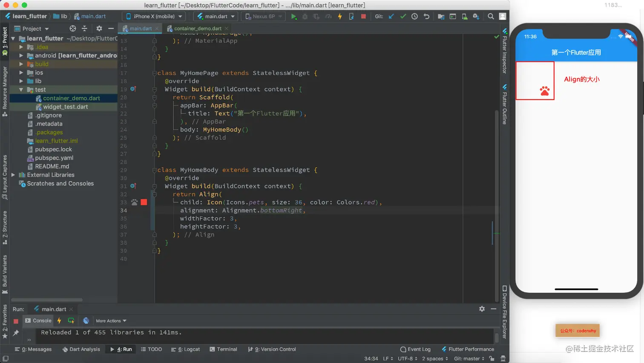Open the Terminal tool window tab
This screenshot has width=644, height=363.
click(223, 349)
